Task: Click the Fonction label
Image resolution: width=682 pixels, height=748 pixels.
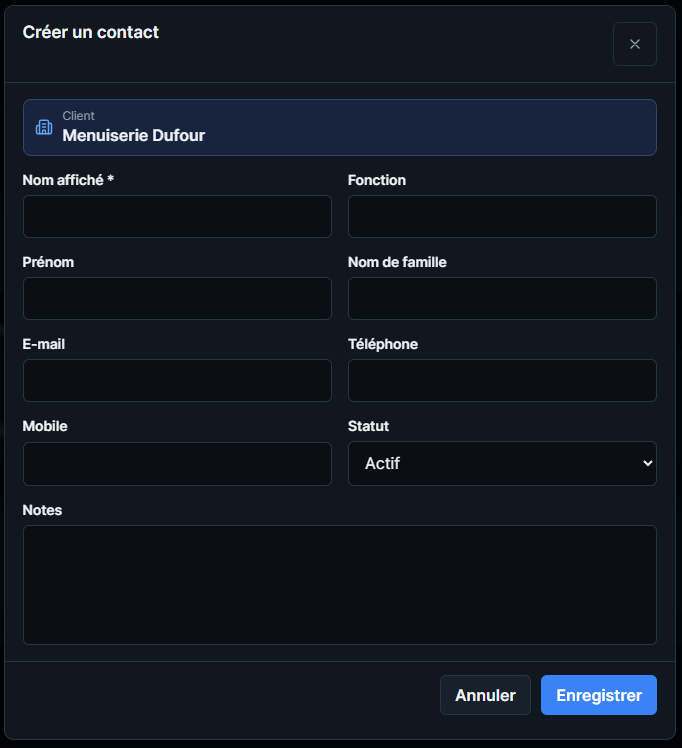Action: (377, 180)
